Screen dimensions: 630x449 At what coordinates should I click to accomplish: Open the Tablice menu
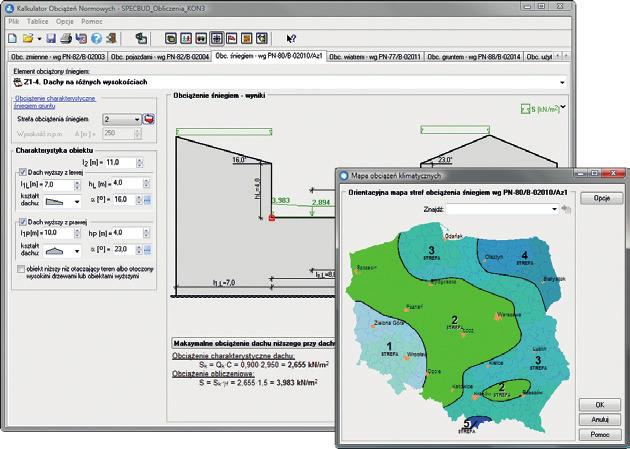pos(37,21)
